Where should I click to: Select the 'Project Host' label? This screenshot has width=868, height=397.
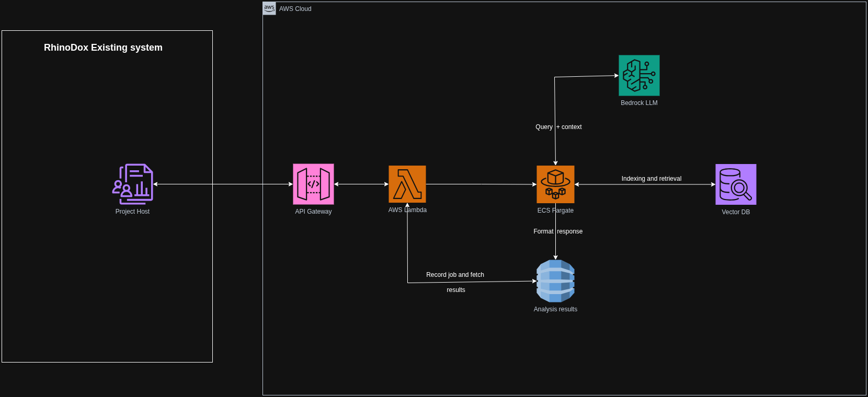(132, 212)
